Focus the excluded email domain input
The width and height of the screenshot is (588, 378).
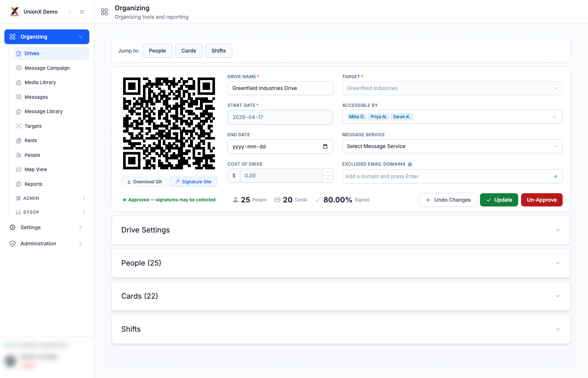click(447, 176)
